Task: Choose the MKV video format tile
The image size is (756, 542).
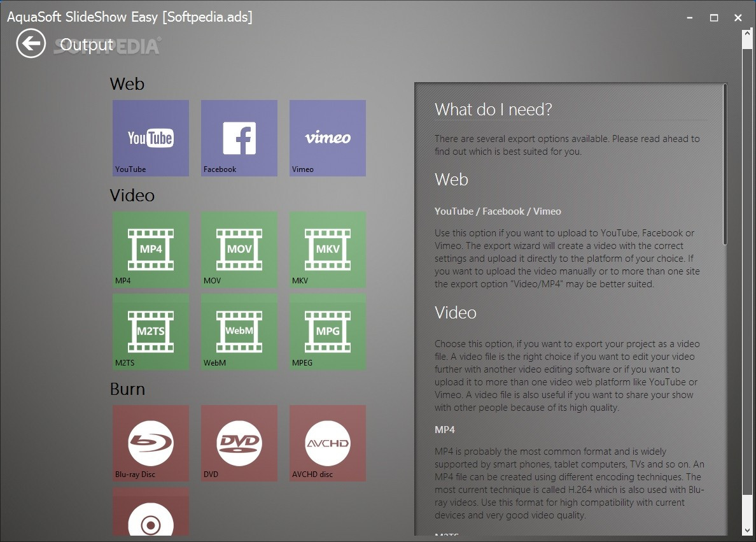Action: (328, 250)
